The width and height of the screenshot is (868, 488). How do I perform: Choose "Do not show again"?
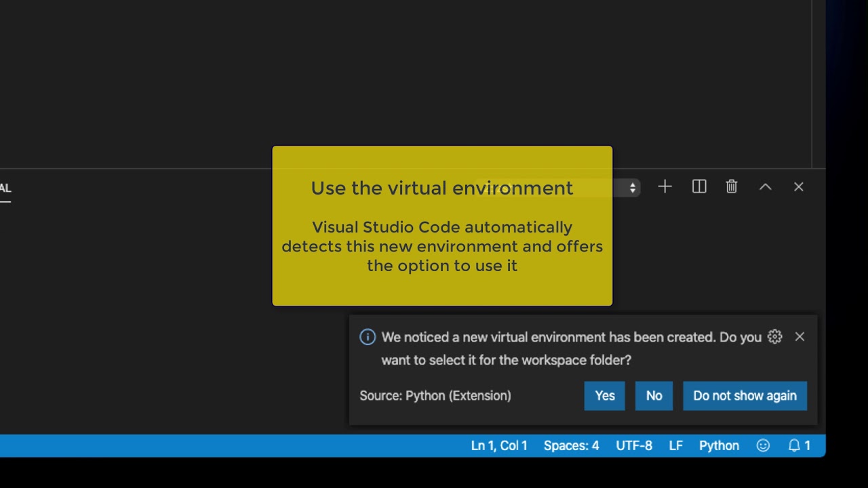[745, 396]
